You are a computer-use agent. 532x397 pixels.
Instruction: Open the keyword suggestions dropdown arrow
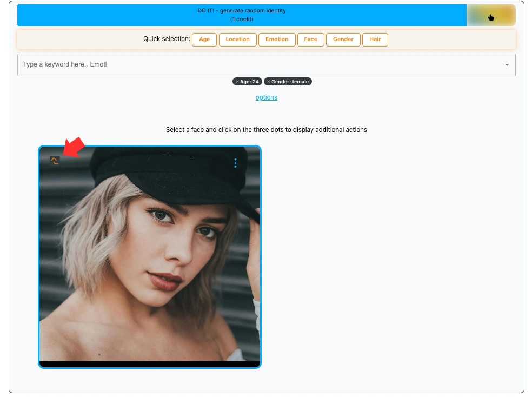pos(507,64)
